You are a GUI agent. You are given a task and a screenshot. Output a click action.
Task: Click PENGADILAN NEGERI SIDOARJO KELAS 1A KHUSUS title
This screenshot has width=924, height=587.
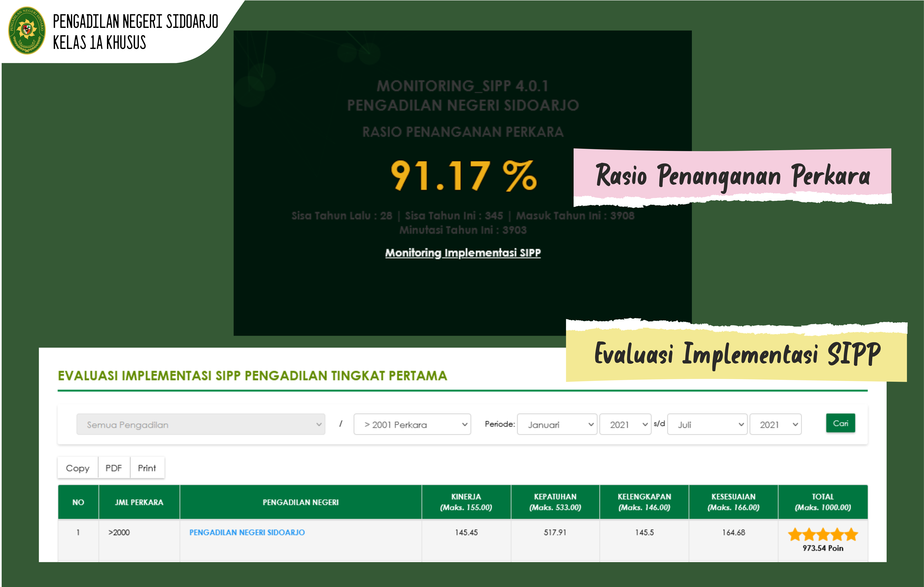point(135,32)
